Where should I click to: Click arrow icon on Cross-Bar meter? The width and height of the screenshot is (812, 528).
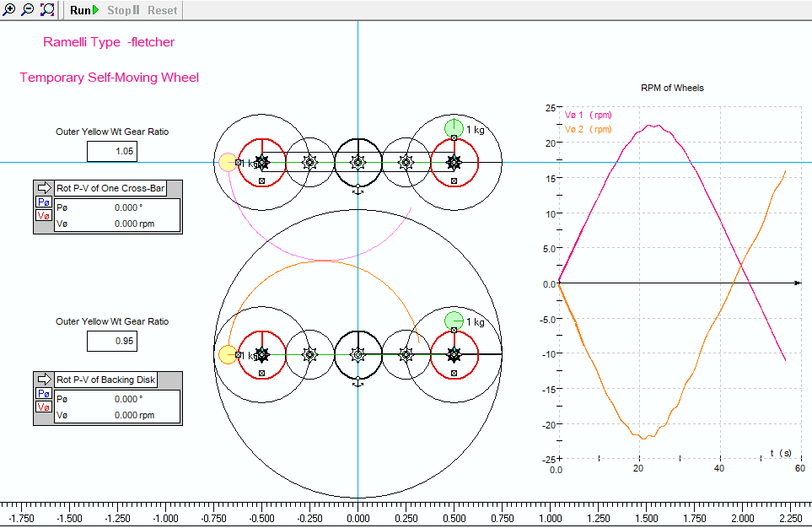tap(44, 187)
